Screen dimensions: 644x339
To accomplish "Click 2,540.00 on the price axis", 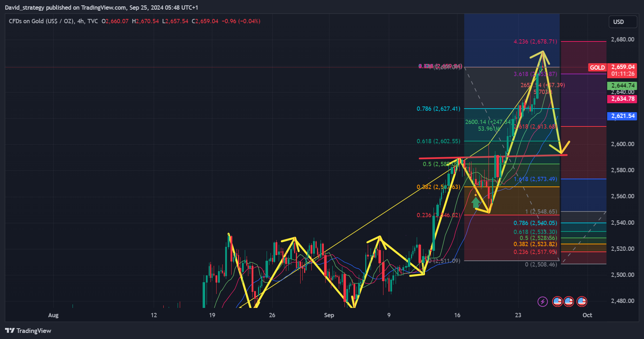I will 623,223.
